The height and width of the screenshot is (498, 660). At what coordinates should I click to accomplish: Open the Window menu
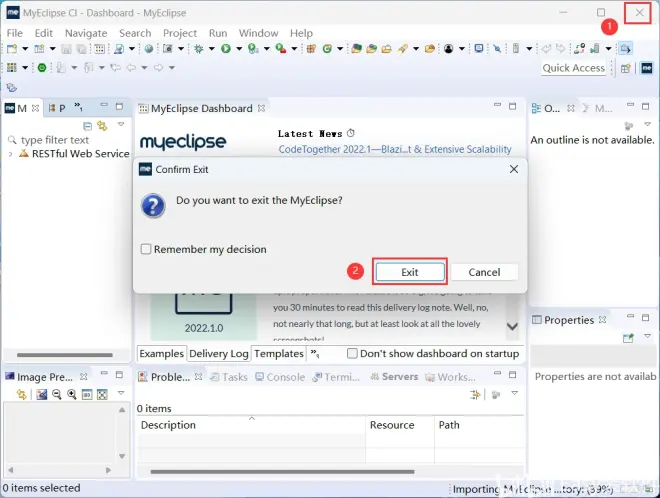point(258,33)
